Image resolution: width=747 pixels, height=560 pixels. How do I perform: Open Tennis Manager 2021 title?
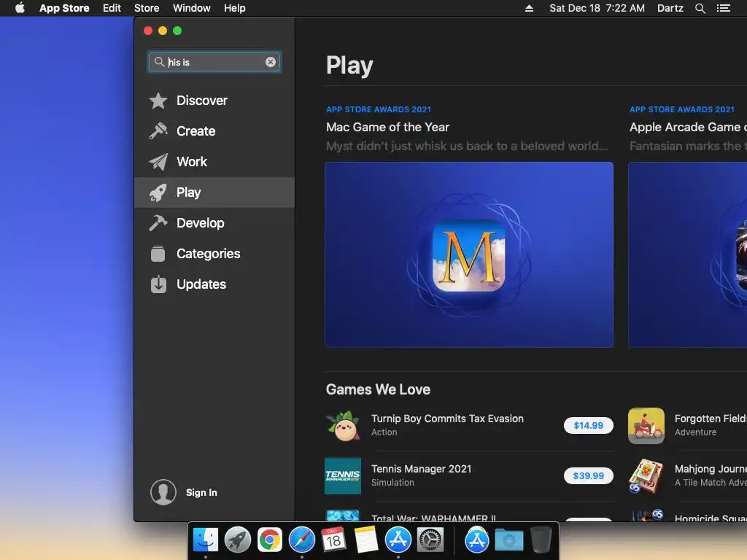pyautogui.click(x=421, y=469)
